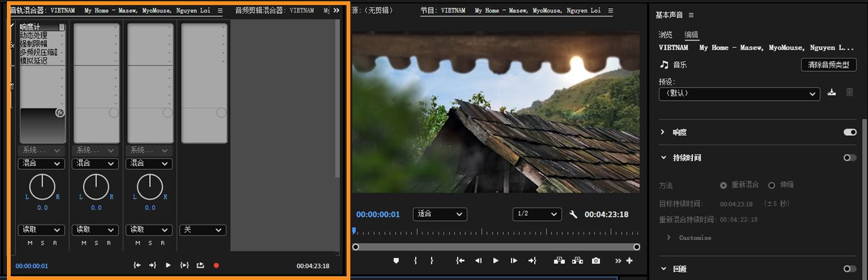Step forward one frame in Program monitor
Viewport: 868px width, 280px height.
pyautogui.click(x=514, y=260)
